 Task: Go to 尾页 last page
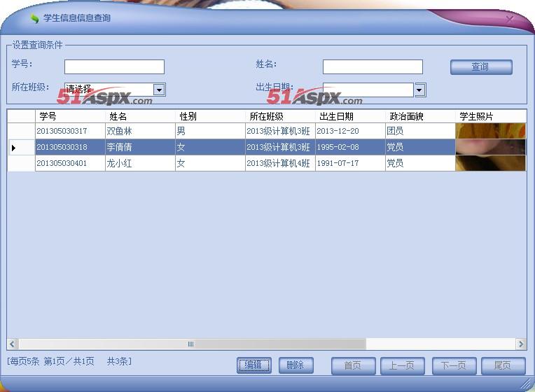click(503, 365)
